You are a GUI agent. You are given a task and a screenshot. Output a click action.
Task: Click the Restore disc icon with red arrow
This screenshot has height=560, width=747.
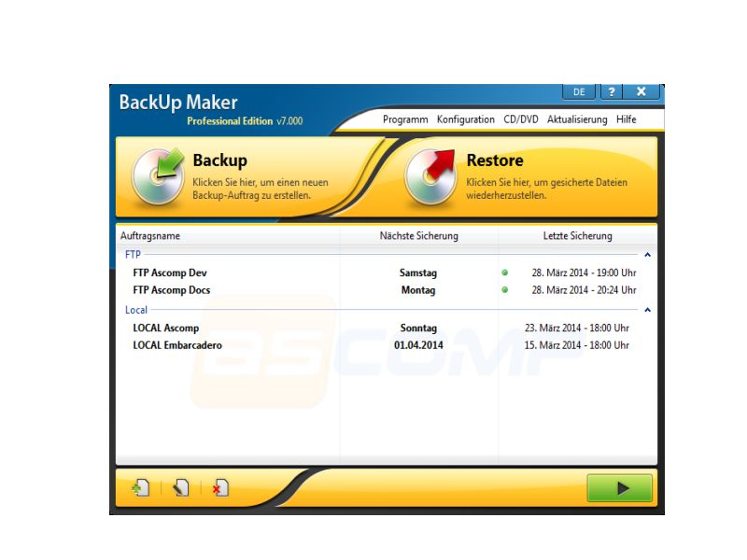click(x=430, y=175)
